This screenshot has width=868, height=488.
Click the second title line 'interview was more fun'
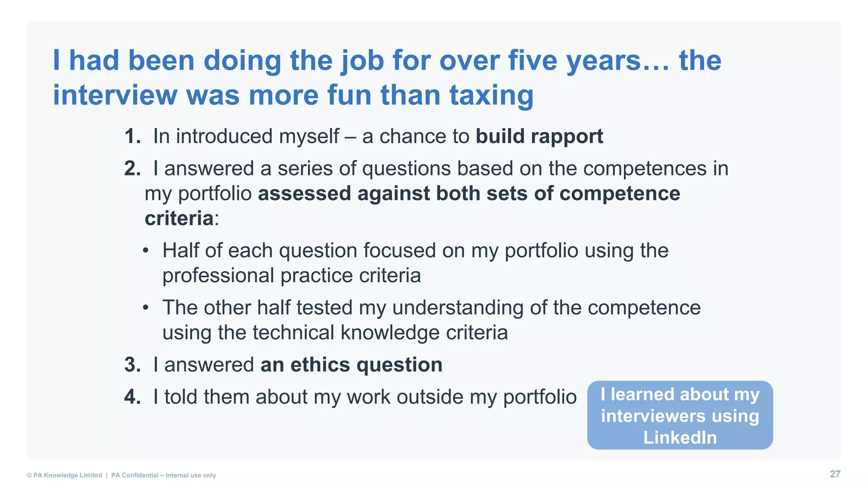click(293, 95)
